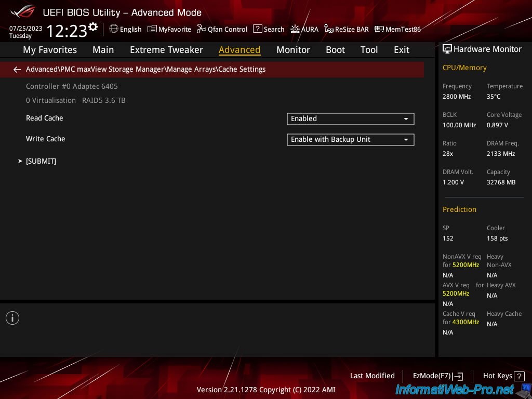This screenshot has width=532, height=399.
Task: Click the 100.00 MHz BCLK value
Action: coord(459,125)
